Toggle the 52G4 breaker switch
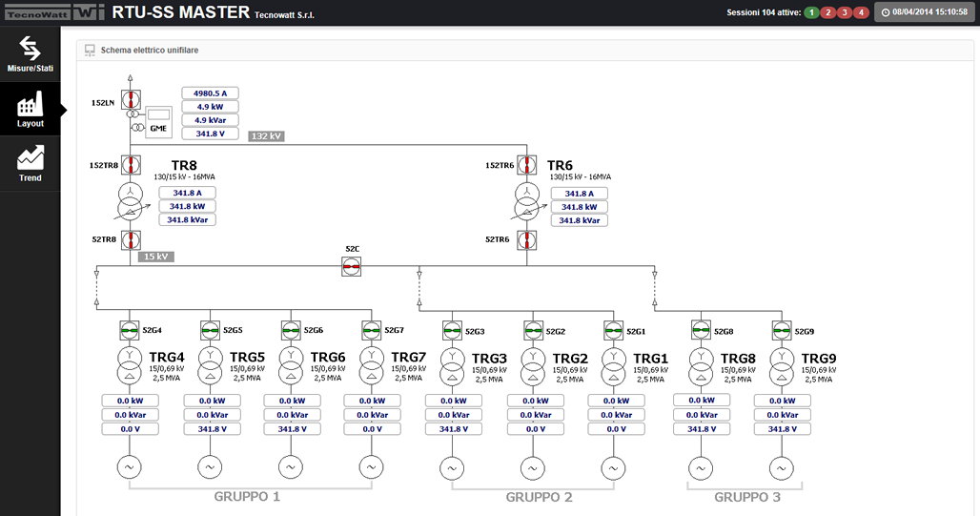The image size is (980, 516). pos(130,331)
